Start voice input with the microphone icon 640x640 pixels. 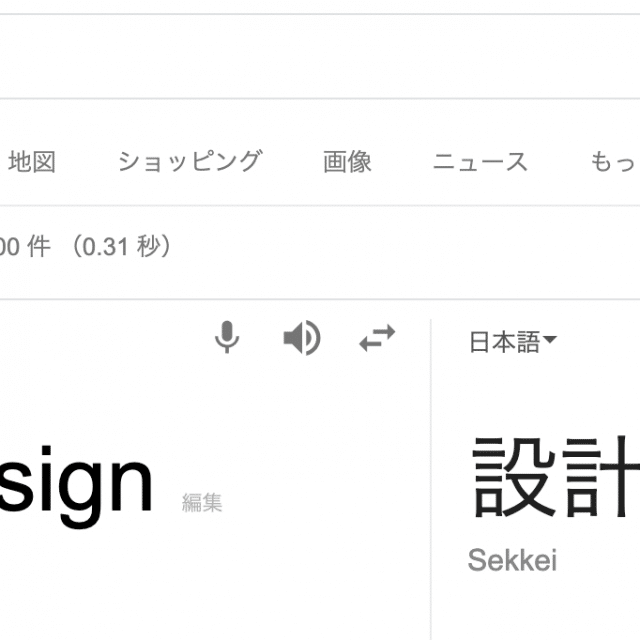[x=227, y=337]
